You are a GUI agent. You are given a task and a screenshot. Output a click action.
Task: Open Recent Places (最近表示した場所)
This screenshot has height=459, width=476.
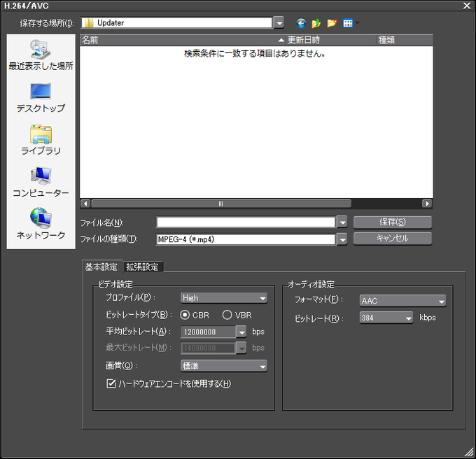click(41, 55)
